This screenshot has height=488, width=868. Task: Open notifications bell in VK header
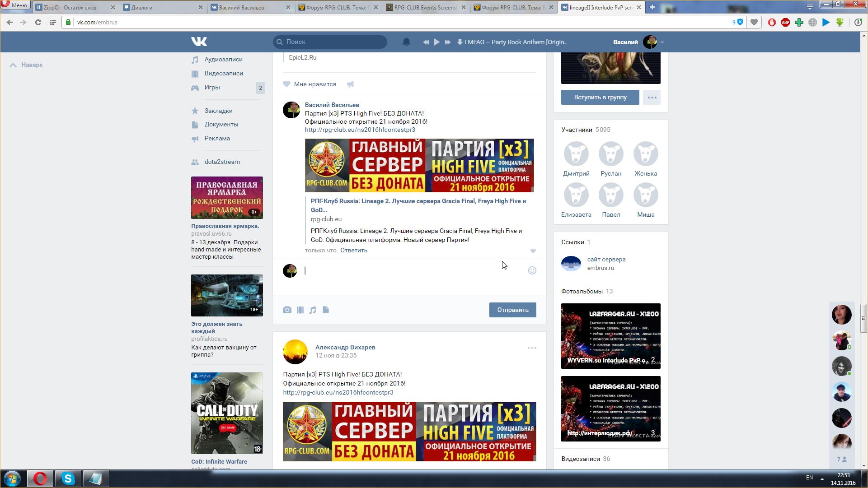pyautogui.click(x=406, y=42)
